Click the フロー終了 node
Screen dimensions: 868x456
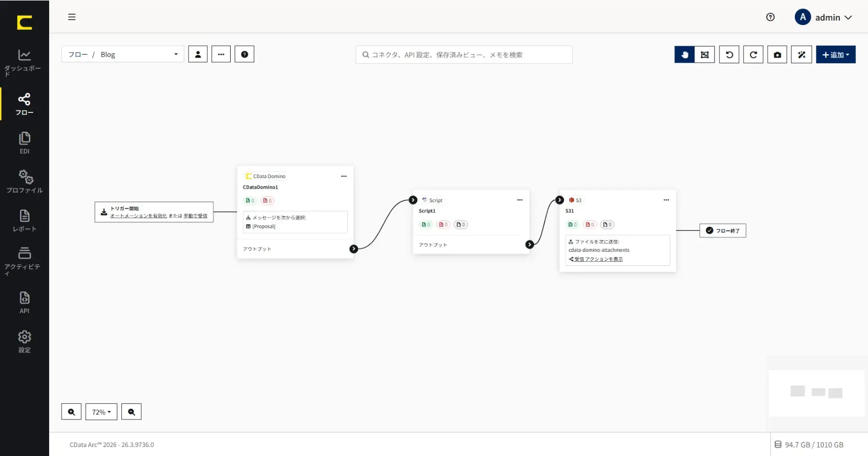(x=723, y=231)
